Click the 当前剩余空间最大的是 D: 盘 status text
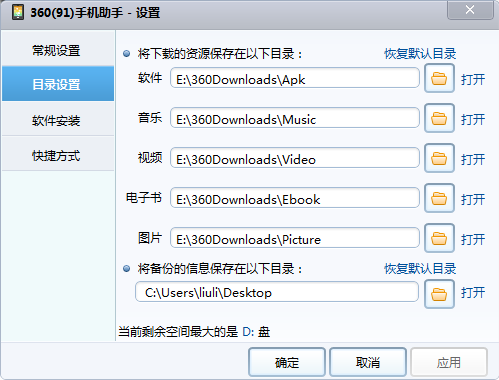The height and width of the screenshot is (380, 499). point(194,332)
